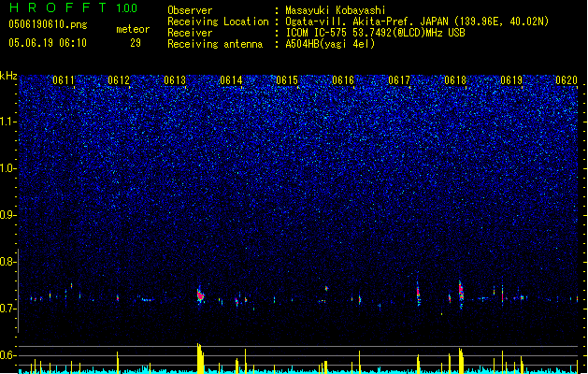Click the "Receiving Location" label
Image resolution: width=588 pixels, height=374 pixels.
tap(218, 22)
